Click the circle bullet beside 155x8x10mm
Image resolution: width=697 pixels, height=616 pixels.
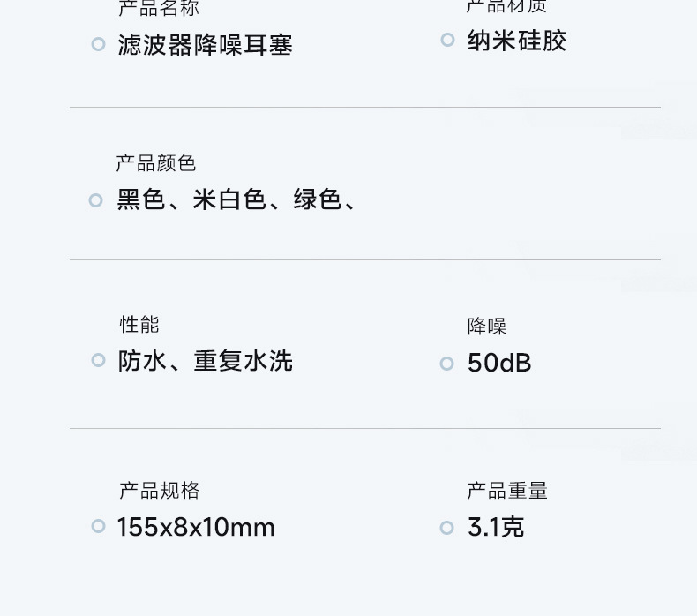(98, 526)
